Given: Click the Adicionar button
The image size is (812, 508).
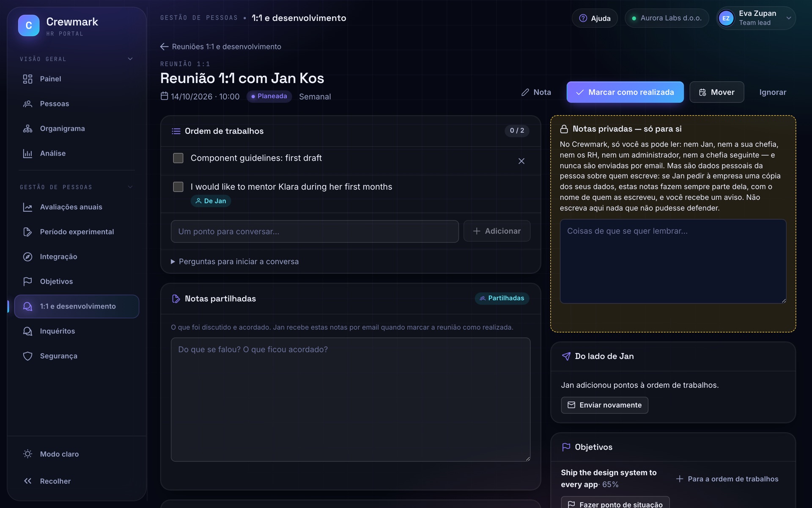Looking at the screenshot, I should 497,231.
